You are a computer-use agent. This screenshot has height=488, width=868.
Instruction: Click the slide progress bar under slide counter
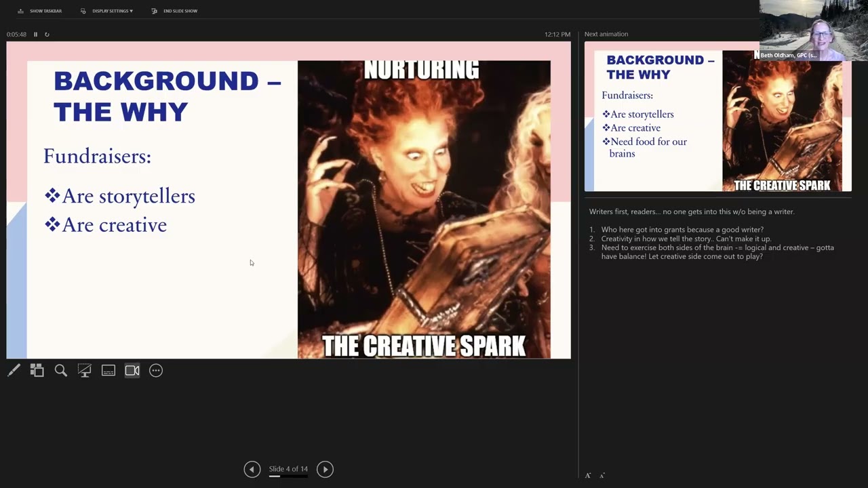coord(288,476)
